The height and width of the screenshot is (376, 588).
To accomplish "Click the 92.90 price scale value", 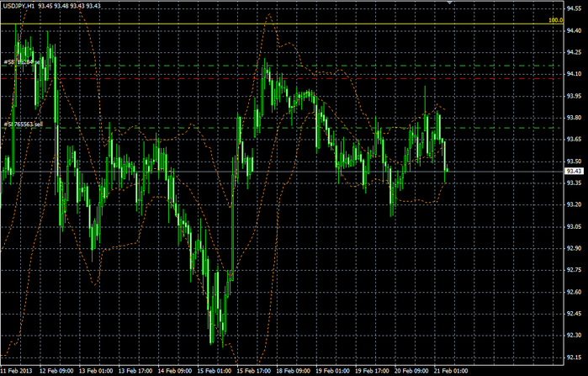I will tap(575, 248).
